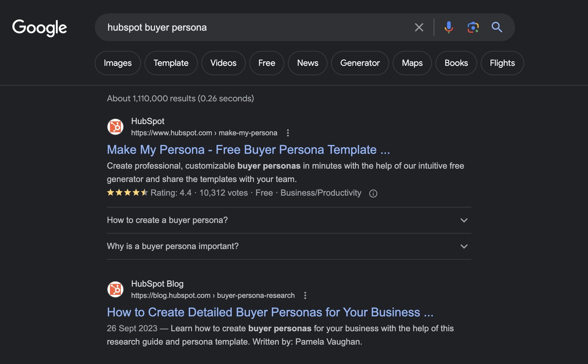Select the Free filter chip
Image resolution: width=588 pixels, height=364 pixels.
(x=267, y=63)
